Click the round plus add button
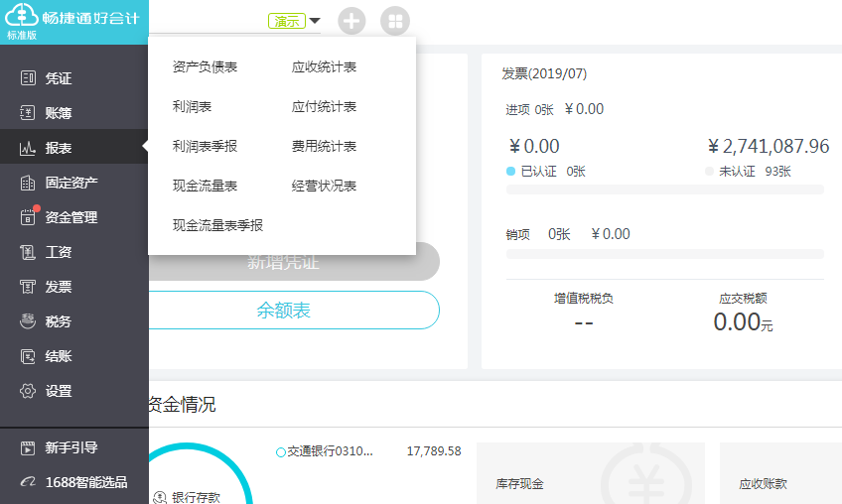Image resolution: width=842 pixels, height=504 pixels. [x=351, y=21]
